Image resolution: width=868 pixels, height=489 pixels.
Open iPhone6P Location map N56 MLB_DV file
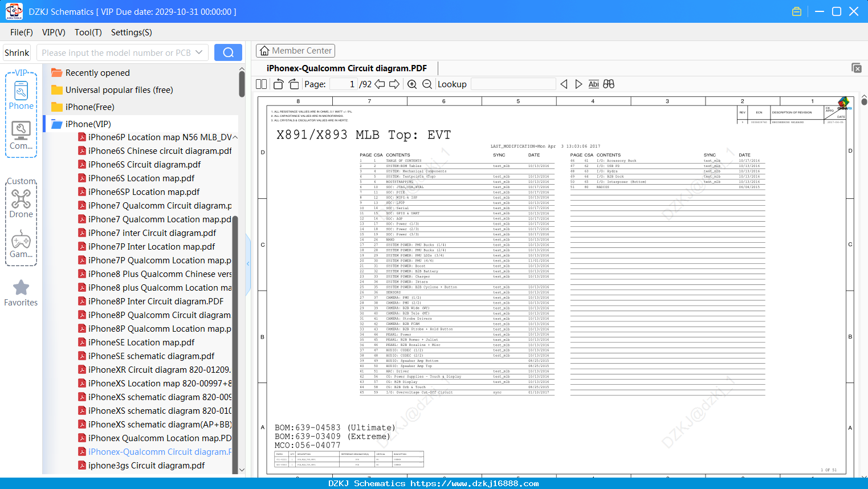click(155, 137)
